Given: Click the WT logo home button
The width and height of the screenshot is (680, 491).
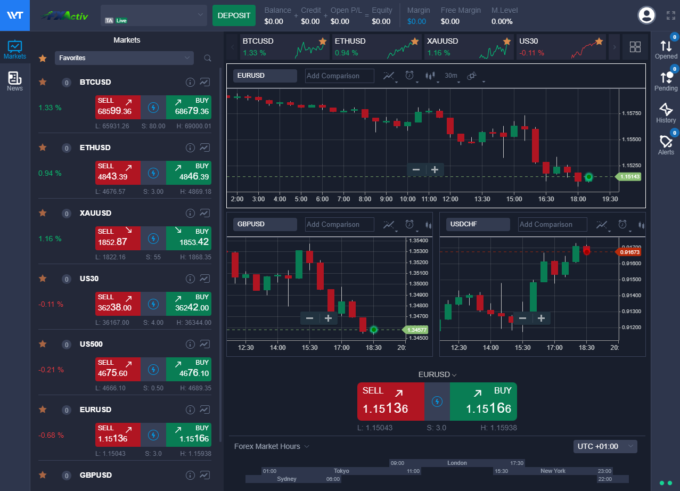Looking at the screenshot, I should click(15, 15).
